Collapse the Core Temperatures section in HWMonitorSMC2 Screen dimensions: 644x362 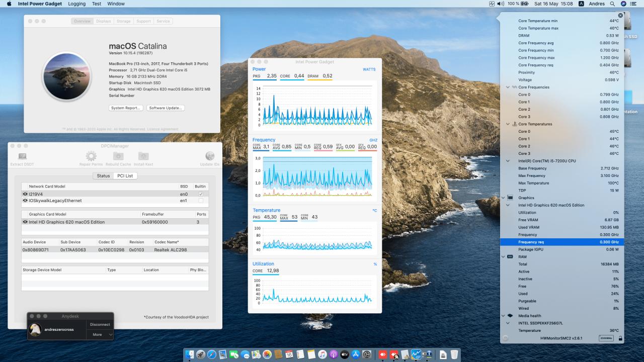[x=508, y=124]
